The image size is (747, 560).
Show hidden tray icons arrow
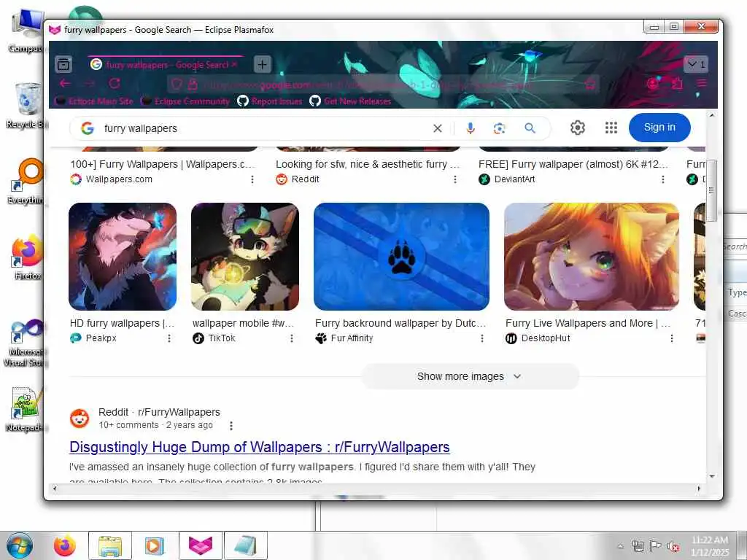click(x=620, y=546)
